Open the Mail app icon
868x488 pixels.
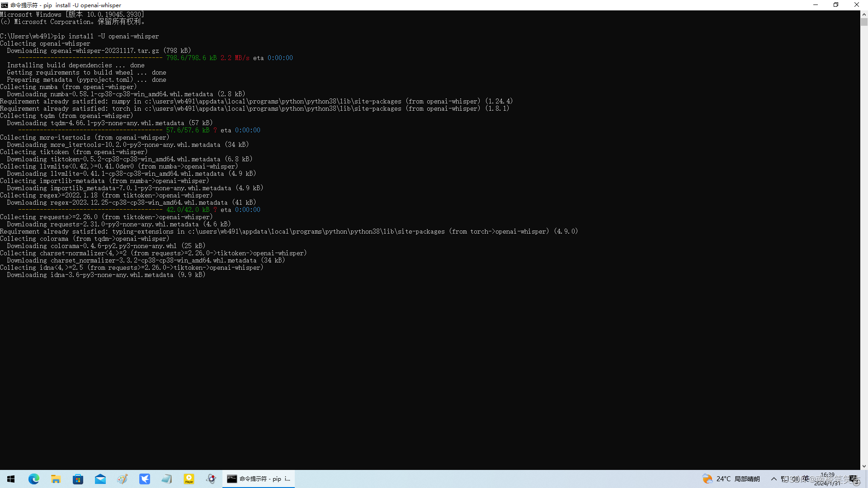pyautogui.click(x=100, y=479)
